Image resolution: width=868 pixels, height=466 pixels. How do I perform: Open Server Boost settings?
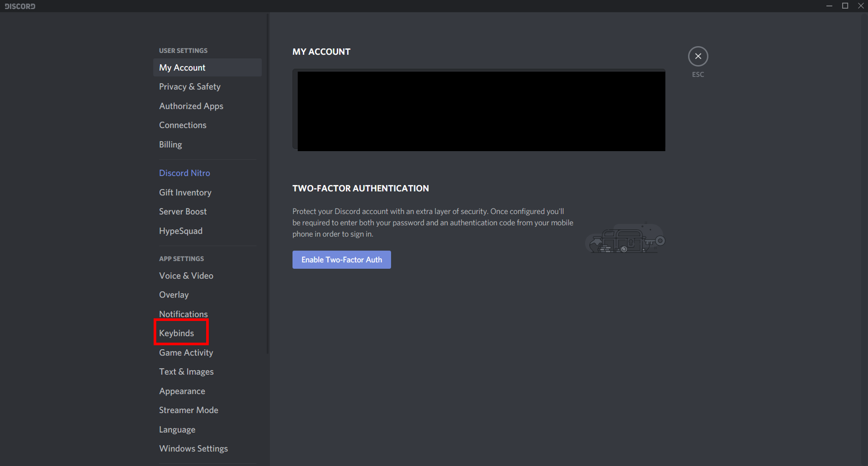point(207,212)
